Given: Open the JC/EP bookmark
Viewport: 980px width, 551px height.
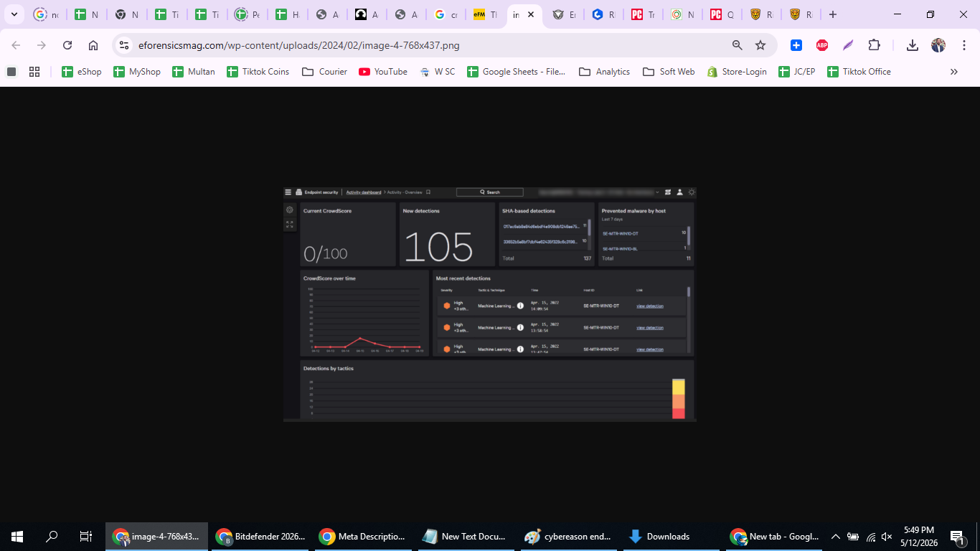Looking at the screenshot, I should coord(797,72).
